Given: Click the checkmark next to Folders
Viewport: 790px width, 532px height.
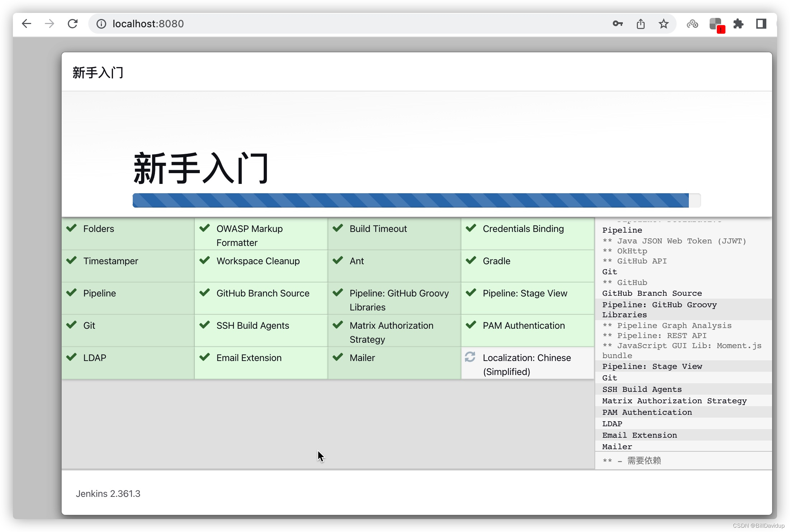Looking at the screenshot, I should point(71,228).
